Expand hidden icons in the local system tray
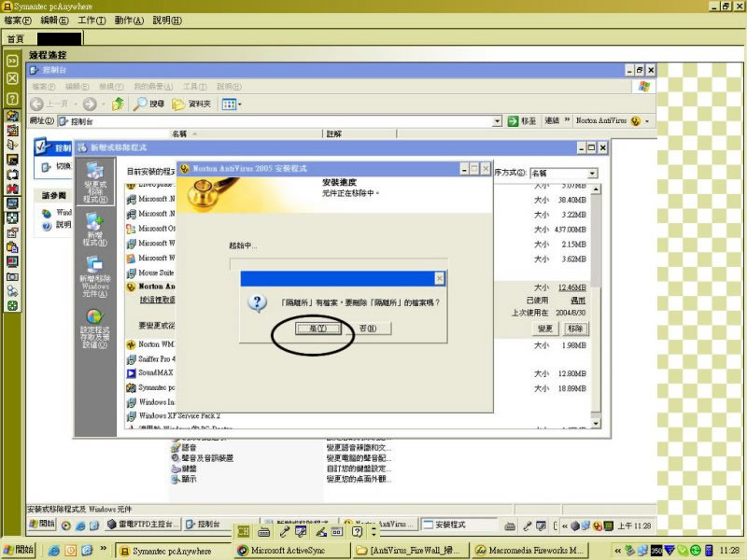Screen dimensions: 747x560 618,551
